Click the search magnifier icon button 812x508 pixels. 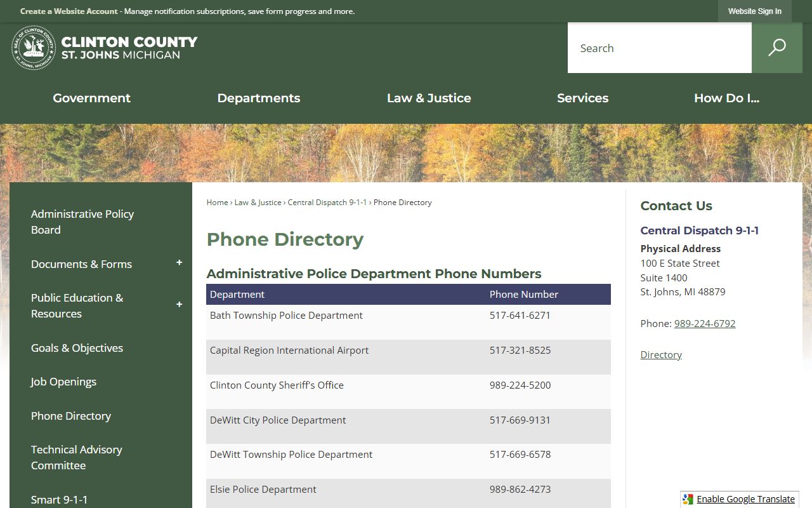pyautogui.click(x=777, y=48)
